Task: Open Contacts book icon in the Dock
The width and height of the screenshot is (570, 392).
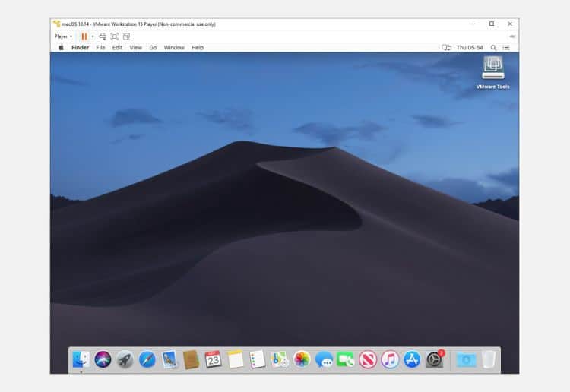Action: pos(192,359)
